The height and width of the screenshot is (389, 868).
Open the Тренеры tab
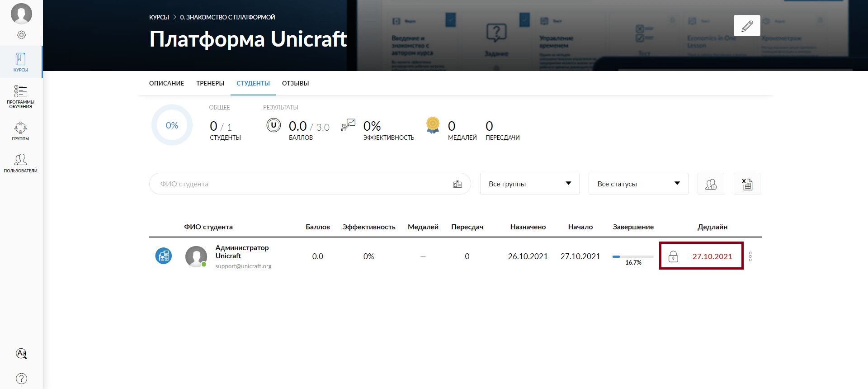click(x=210, y=83)
